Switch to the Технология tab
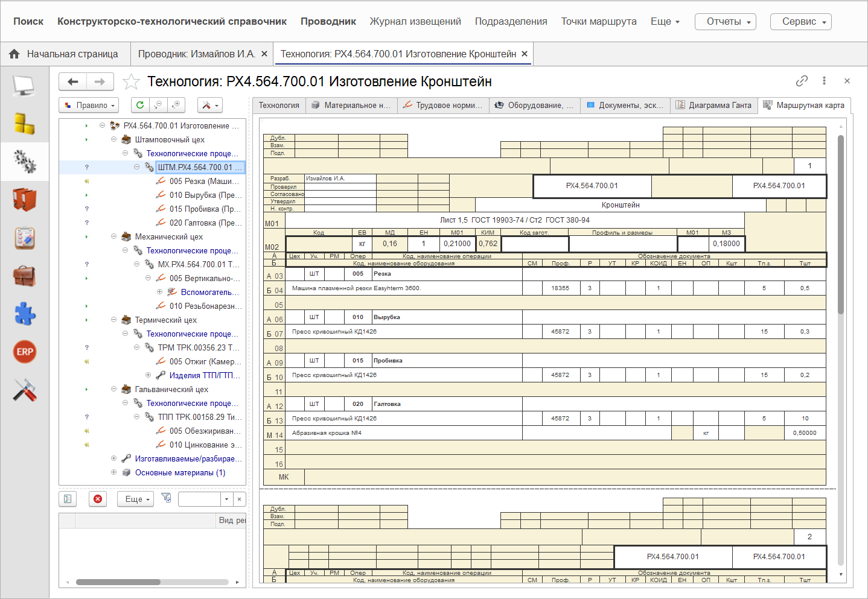This screenshot has width=868, height=599. (x=279, y=105)
